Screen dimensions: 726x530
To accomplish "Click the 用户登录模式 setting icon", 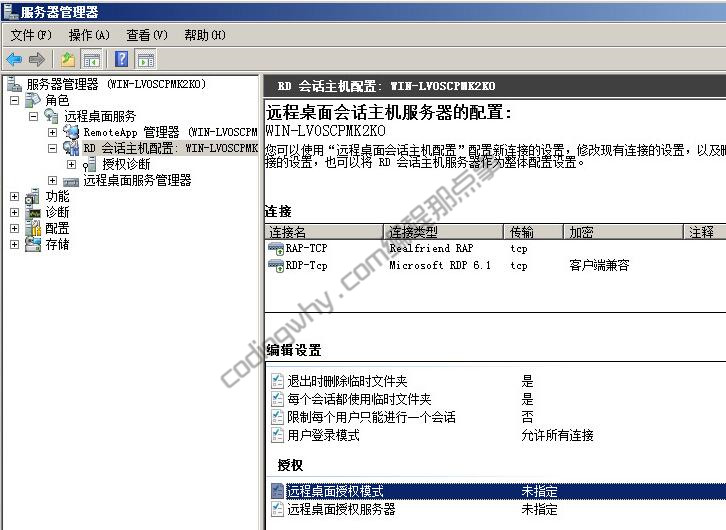I will point(277,435).
